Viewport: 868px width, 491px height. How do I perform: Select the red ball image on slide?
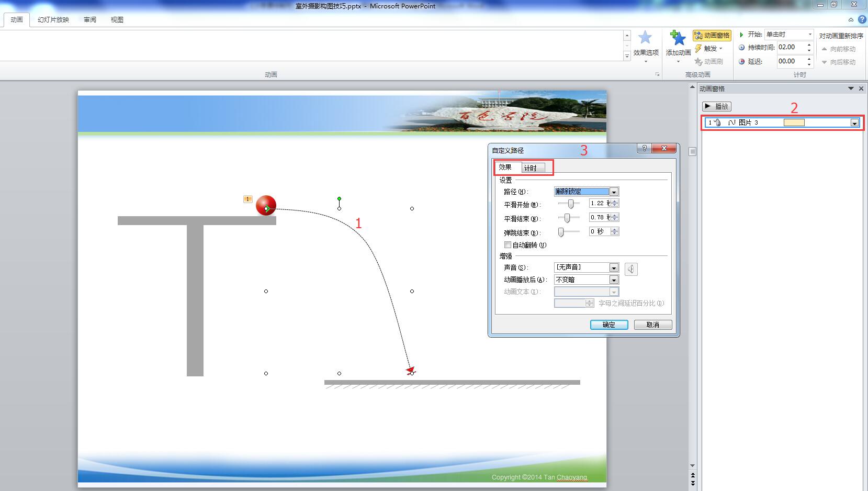click(266, 205)
